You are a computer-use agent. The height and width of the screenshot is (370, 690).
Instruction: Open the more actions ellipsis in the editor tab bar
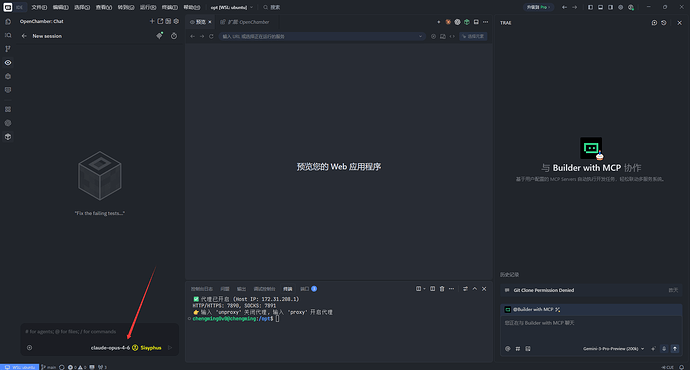(485, 22)
